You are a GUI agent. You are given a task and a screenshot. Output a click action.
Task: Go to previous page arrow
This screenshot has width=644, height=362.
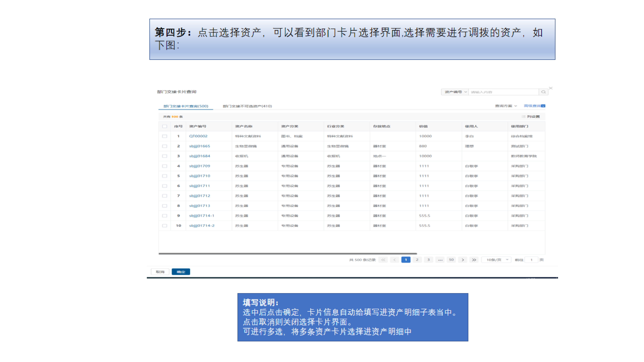[x=394, y=260]
